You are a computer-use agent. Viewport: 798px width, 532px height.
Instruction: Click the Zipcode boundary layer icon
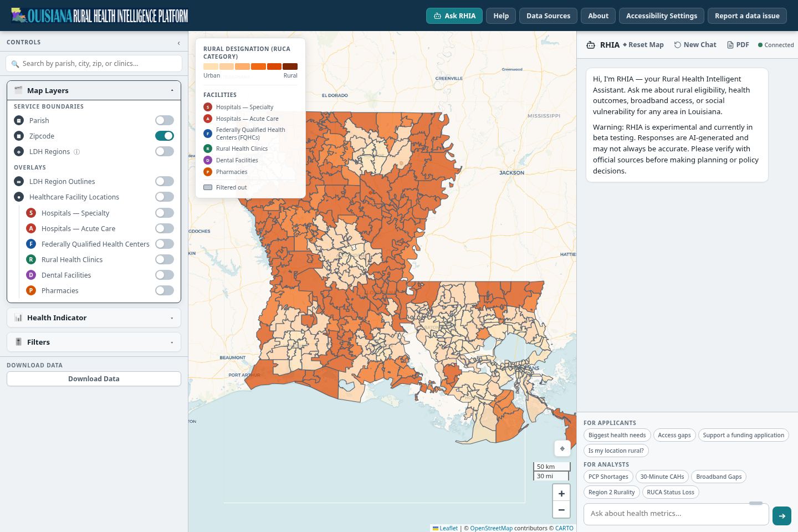[x=19, y=136]
